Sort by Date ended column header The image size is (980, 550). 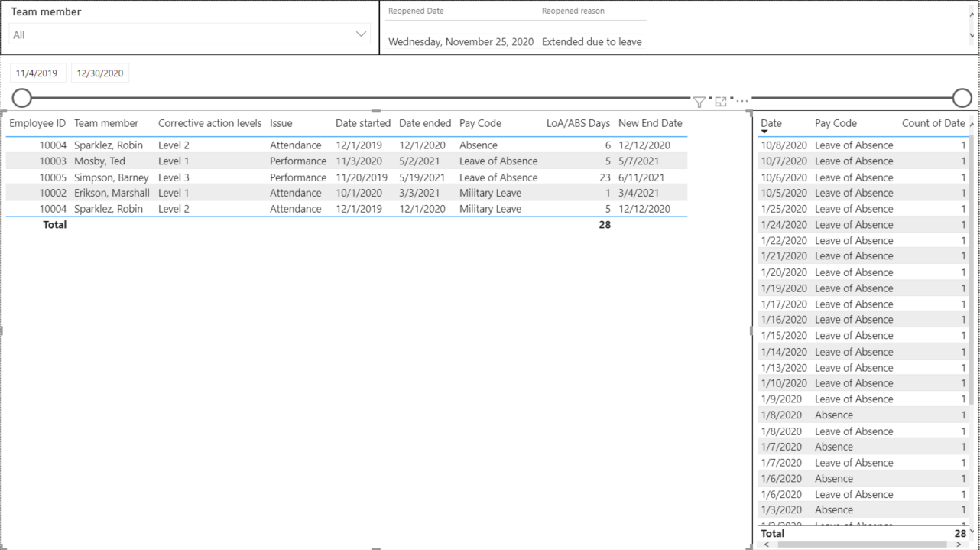click(x=425, y=123)
